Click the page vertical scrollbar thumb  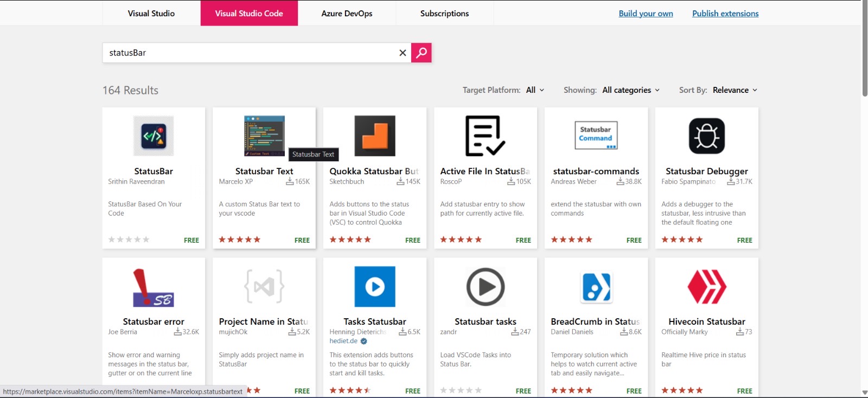click(x=864, y=49)
